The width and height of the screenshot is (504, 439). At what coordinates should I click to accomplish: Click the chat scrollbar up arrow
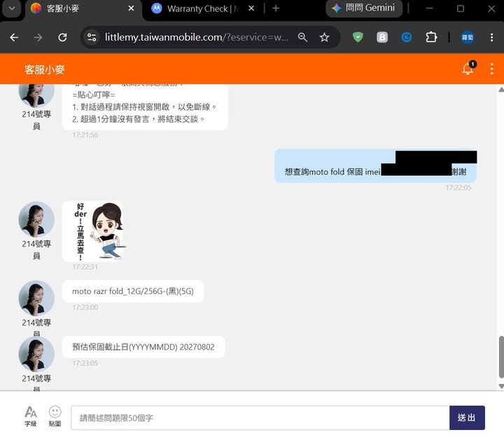(x=500, y=90)
